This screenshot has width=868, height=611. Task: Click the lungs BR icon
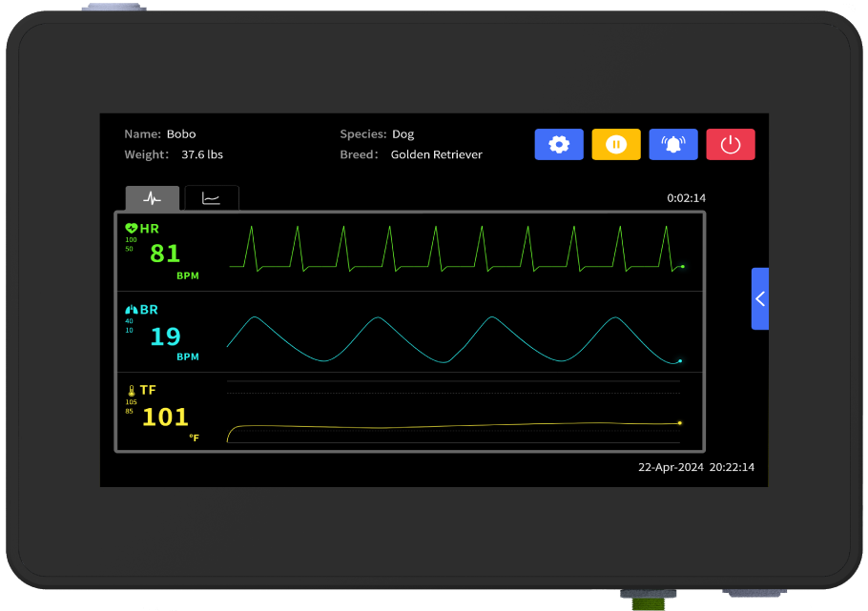point(132,310)
